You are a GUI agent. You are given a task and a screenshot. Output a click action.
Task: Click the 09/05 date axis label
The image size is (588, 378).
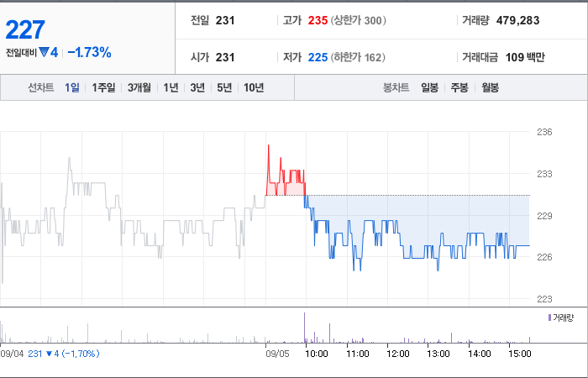(x=277, y=354)
